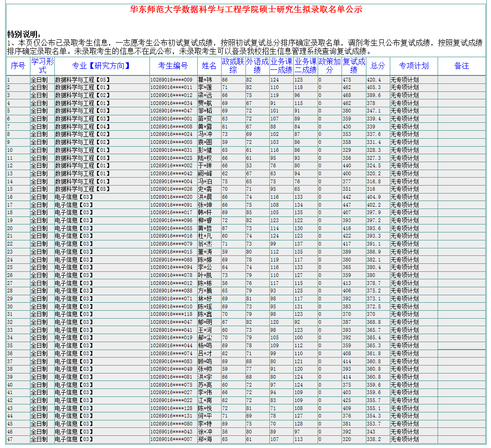Sort by the 复试成绩 header
491x448 pixels.
tap(354, 66)
